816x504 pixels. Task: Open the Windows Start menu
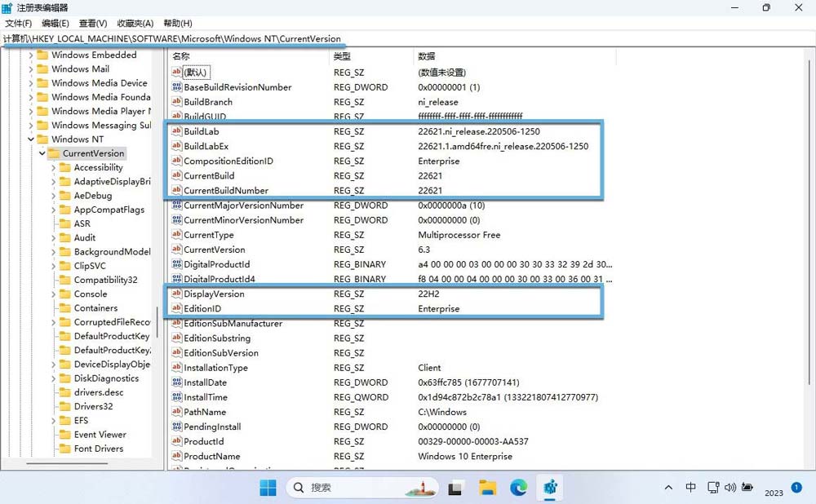point(268,488)
